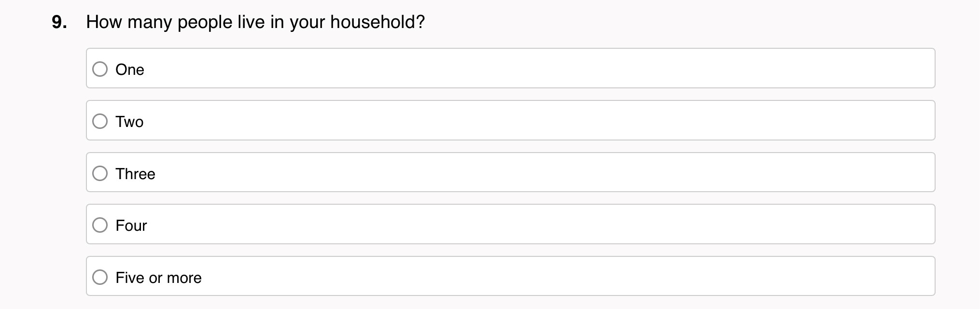
Task: Click the question number 9
Action: pyautogui.click(x=58, y=22)
